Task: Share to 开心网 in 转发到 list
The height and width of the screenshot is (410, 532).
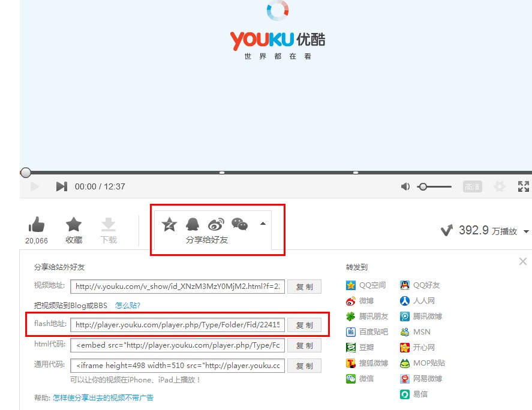Action: [417, 347]
